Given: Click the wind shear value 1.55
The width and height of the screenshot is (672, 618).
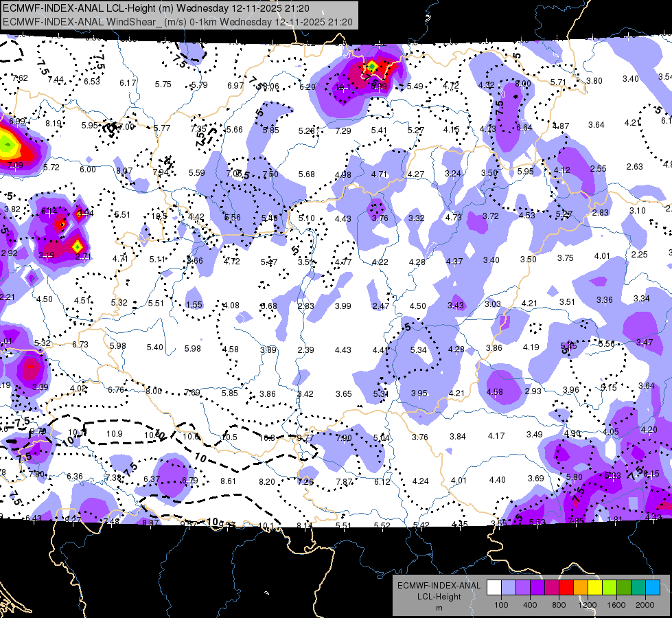Looking at the screenshot, I should pos(194,305).
